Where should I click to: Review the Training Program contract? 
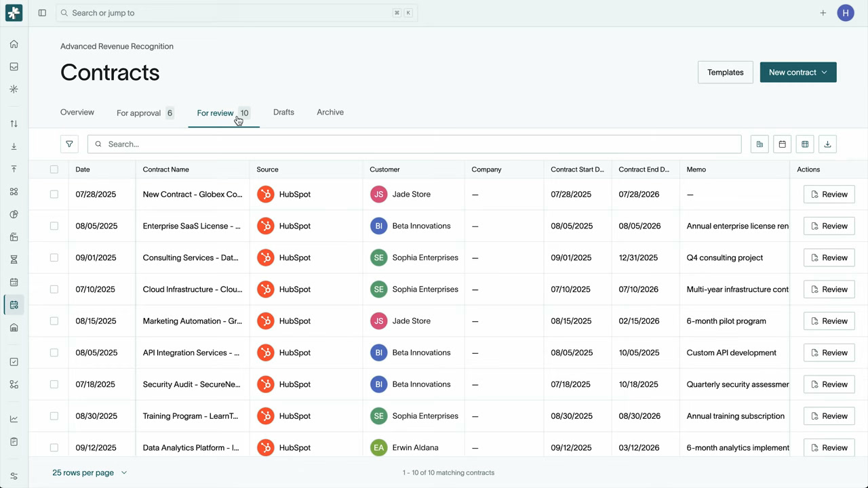point(829,416)
